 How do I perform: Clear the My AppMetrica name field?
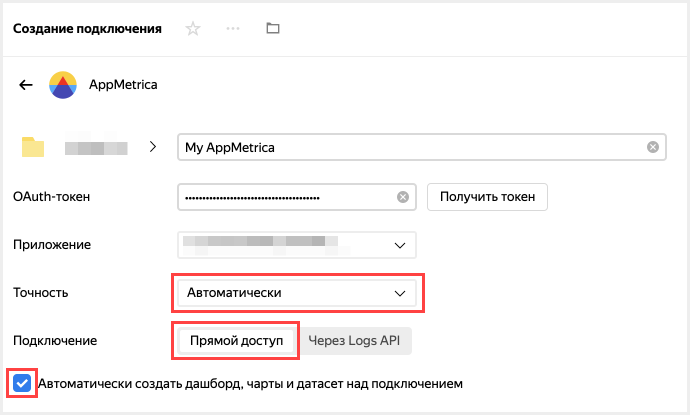[652, 148]
